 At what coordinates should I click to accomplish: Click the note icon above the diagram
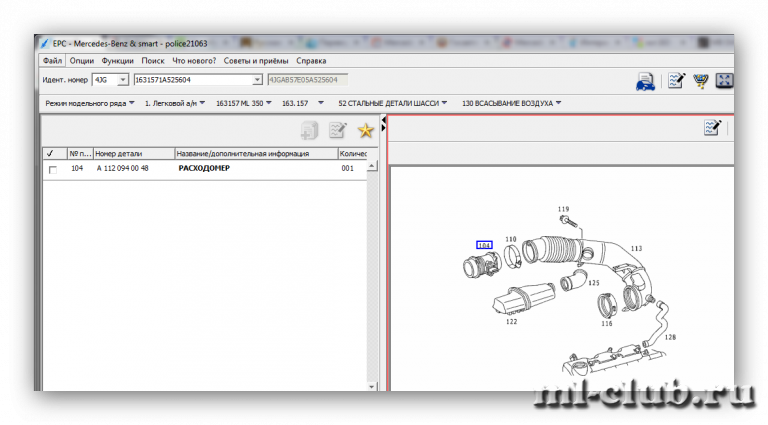[712, 128]
